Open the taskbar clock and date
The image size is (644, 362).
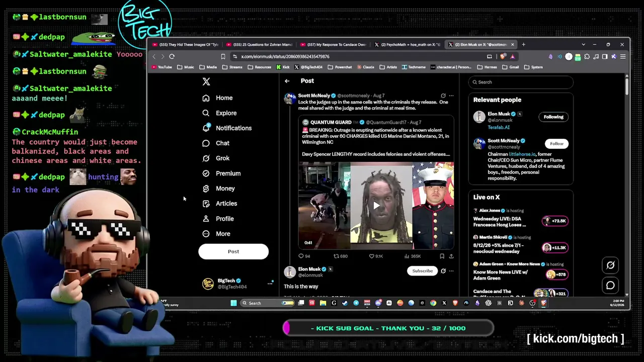[616, 303]
